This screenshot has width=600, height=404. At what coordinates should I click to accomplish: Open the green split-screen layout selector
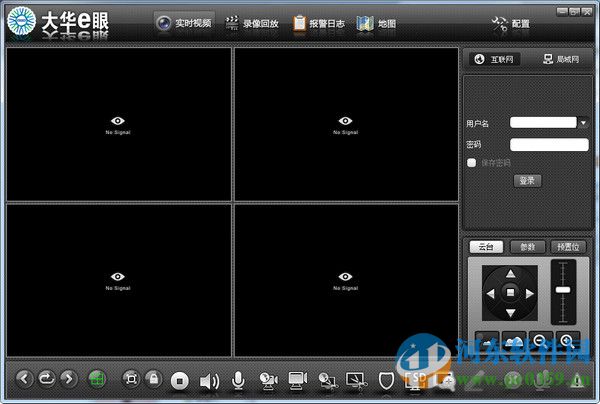(96, 379)
